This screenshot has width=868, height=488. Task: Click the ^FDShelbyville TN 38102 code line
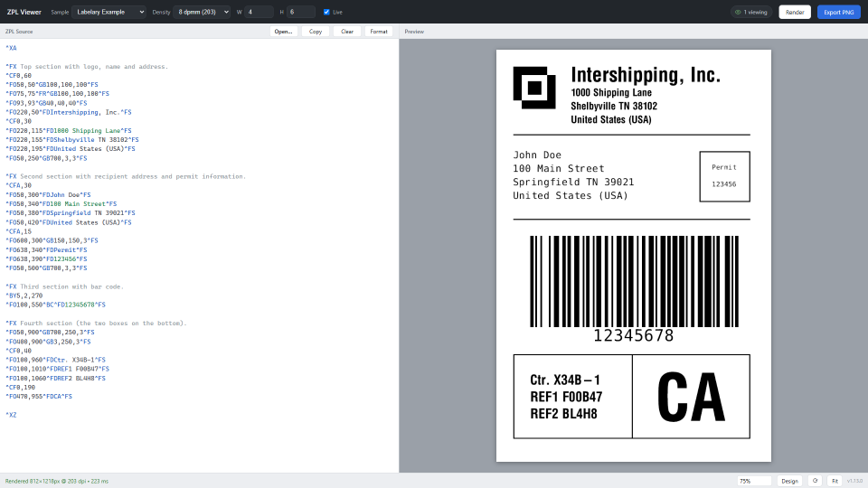(72, 140)
